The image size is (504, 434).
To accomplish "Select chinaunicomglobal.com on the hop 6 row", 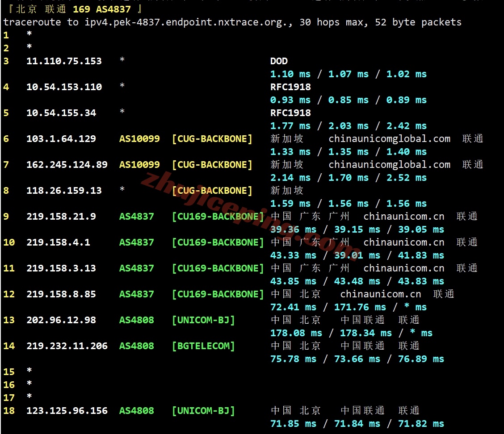I will coord(389,139).
